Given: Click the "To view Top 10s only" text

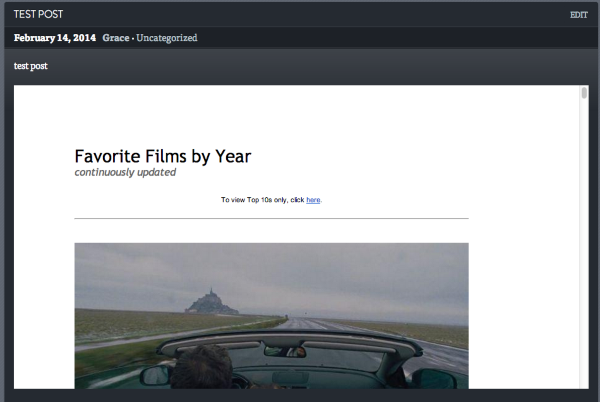Looking at the screenshot, I should point(262,200).
